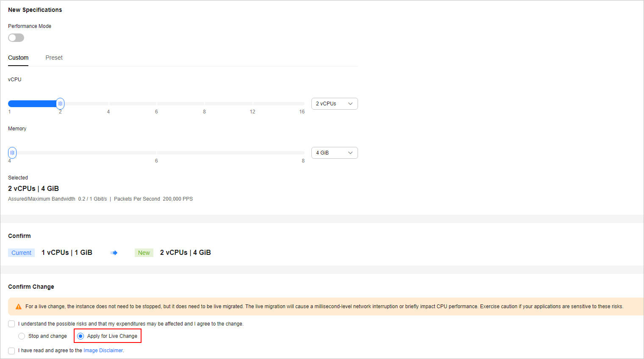Select the Custom tab
This screenshot has width=644, height=359.
18,58
